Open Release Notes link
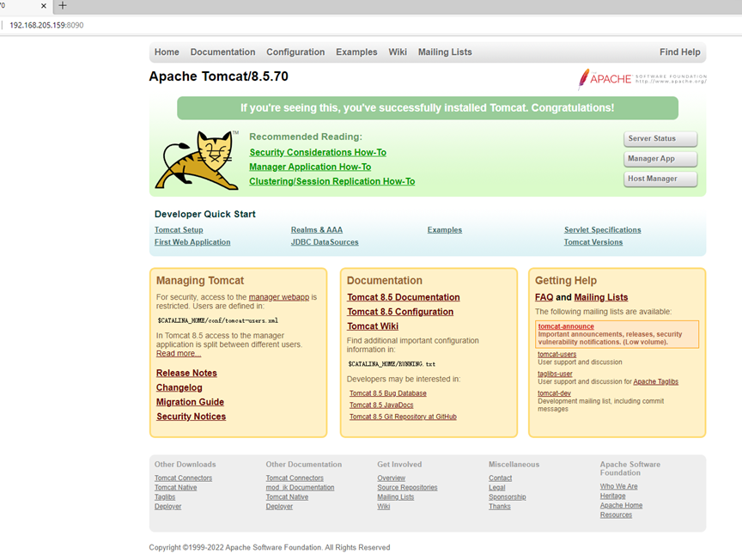 [186, 373]
